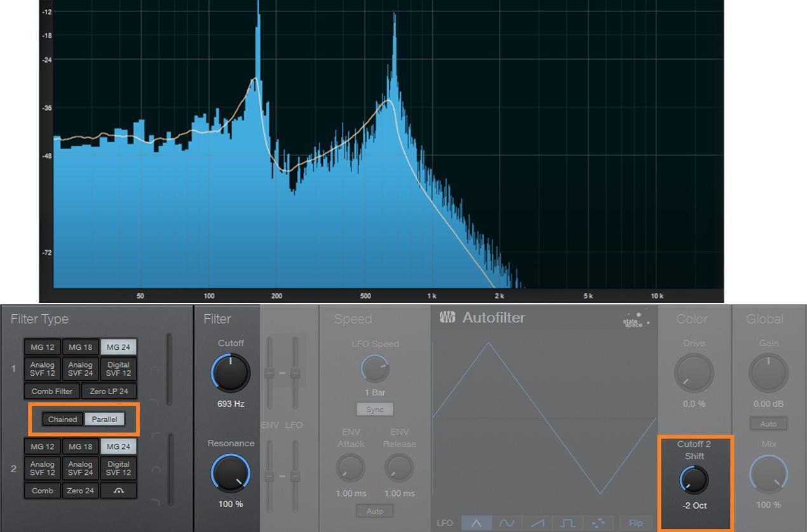
Task: Select the triangle LFO waveform
Action: pos(475,522)
